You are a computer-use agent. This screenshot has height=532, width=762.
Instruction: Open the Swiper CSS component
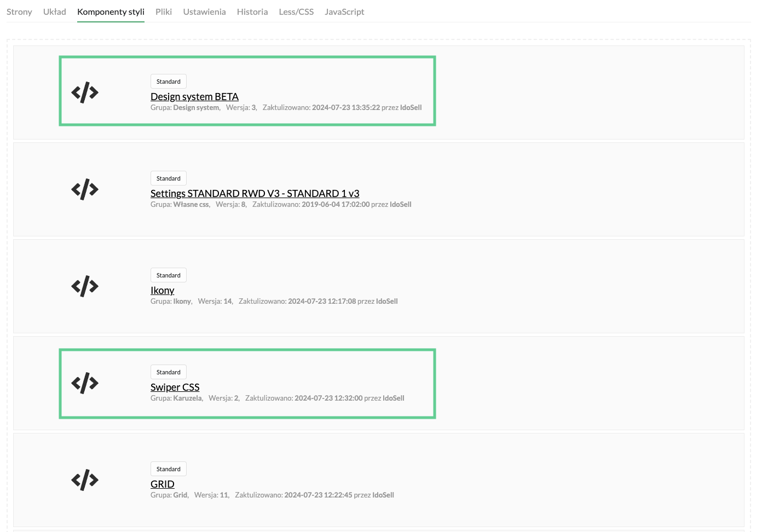click(175, 387)
